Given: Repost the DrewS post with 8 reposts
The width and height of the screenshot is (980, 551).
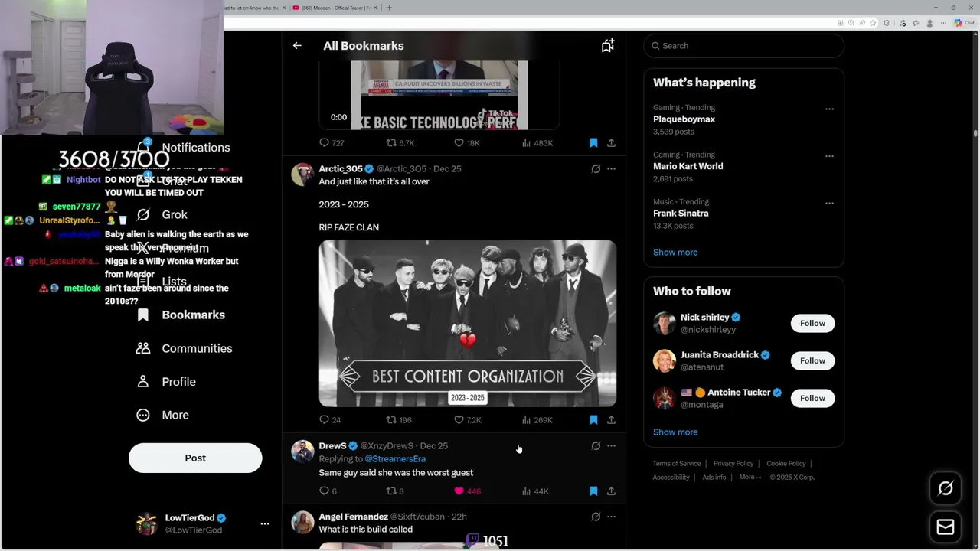Looking at the screenshot, I should [395, 491].
